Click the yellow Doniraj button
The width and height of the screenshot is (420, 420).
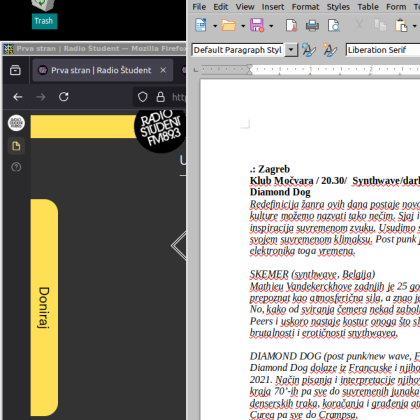click(x=44, y=307)
